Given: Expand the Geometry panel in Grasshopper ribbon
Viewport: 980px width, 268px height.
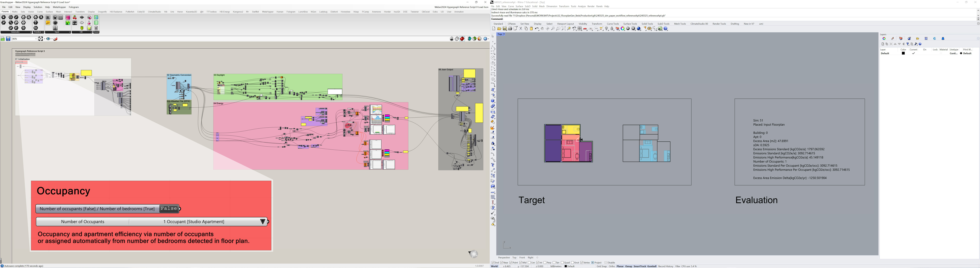Looking at the screenshot, I should coord(31,32).
